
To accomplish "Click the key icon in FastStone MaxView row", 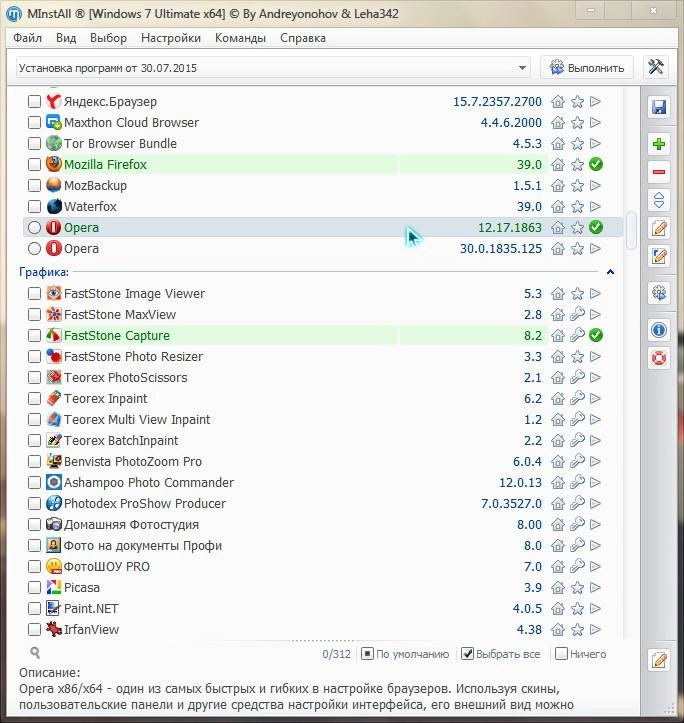I will click(x=577, y=314).
